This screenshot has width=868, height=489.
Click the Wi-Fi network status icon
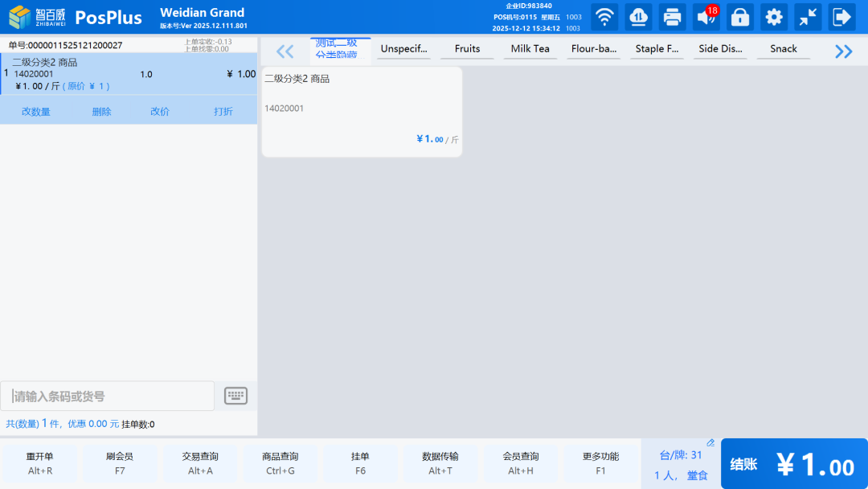[x=604, y=17]
